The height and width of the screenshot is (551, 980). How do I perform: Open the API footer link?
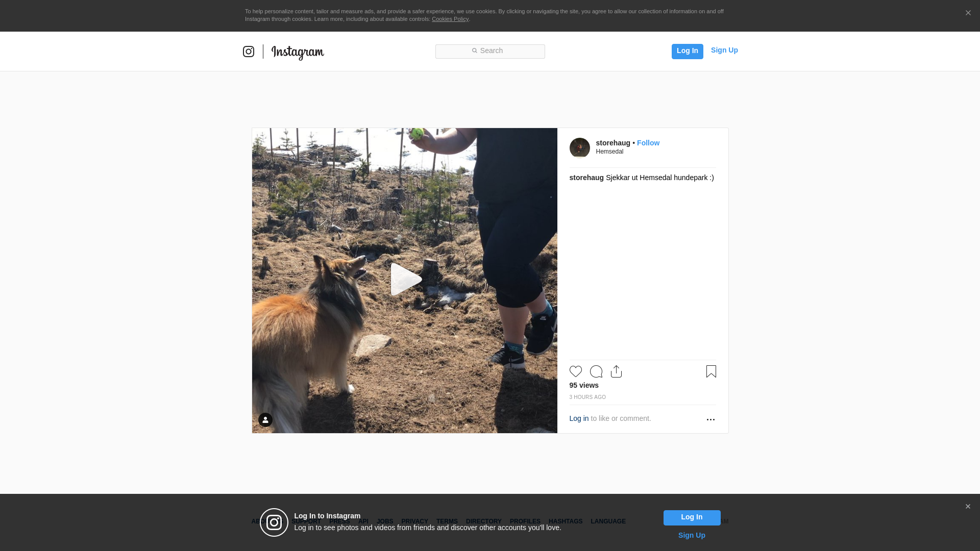pos(363,521)
